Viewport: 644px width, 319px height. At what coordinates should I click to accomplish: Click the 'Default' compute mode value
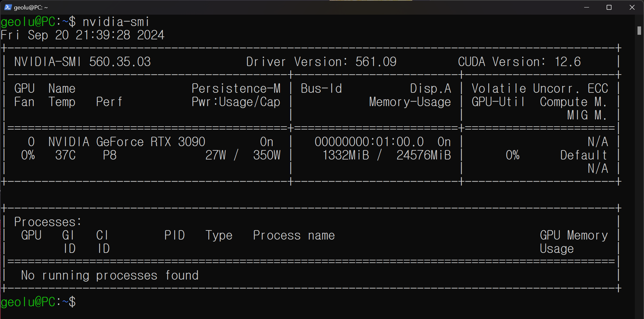(584, 155)
